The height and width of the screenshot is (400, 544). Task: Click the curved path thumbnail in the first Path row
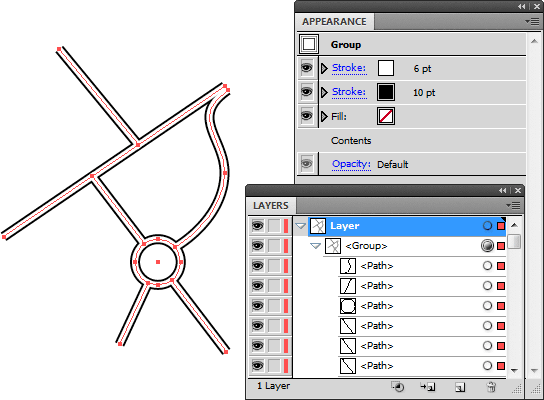pos(348,266)
